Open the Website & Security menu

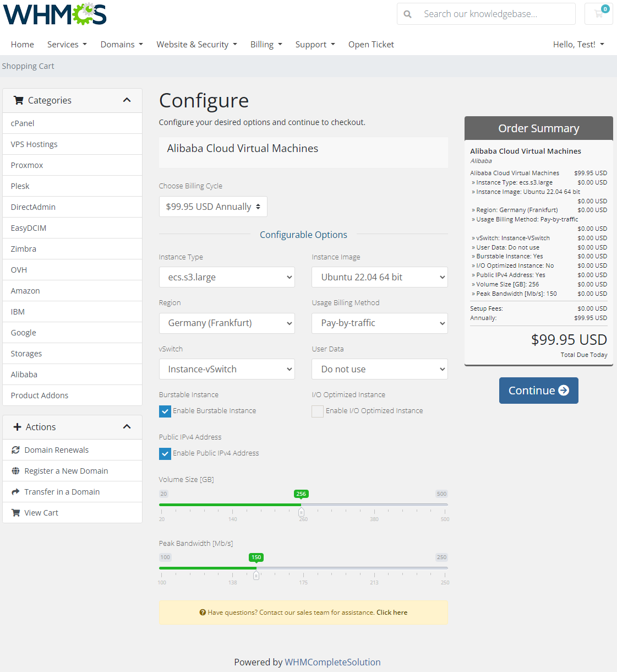point(196,45)
